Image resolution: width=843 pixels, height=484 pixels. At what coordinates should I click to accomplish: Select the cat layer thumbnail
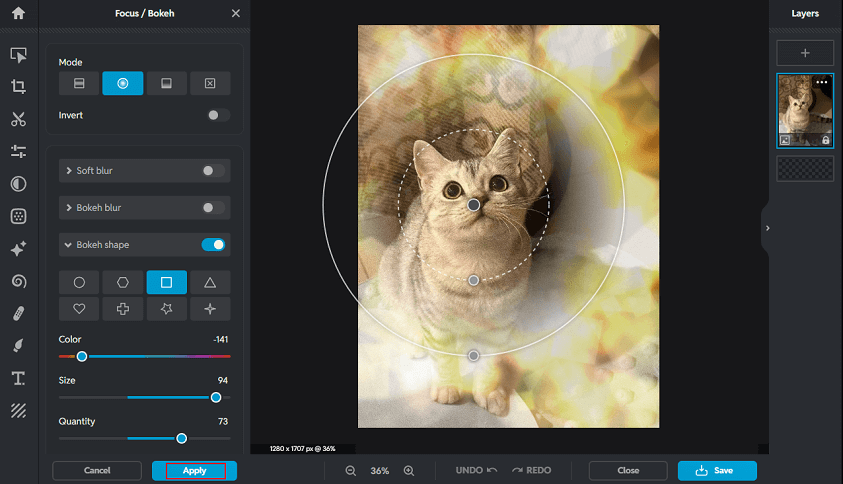(x=805, y=110)
